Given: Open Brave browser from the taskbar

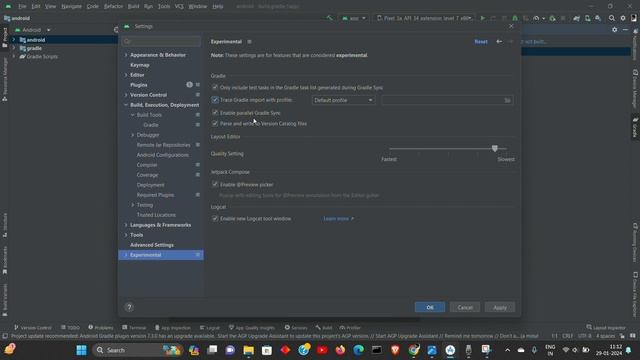Looking at the screenshot, I should [395, 350].
